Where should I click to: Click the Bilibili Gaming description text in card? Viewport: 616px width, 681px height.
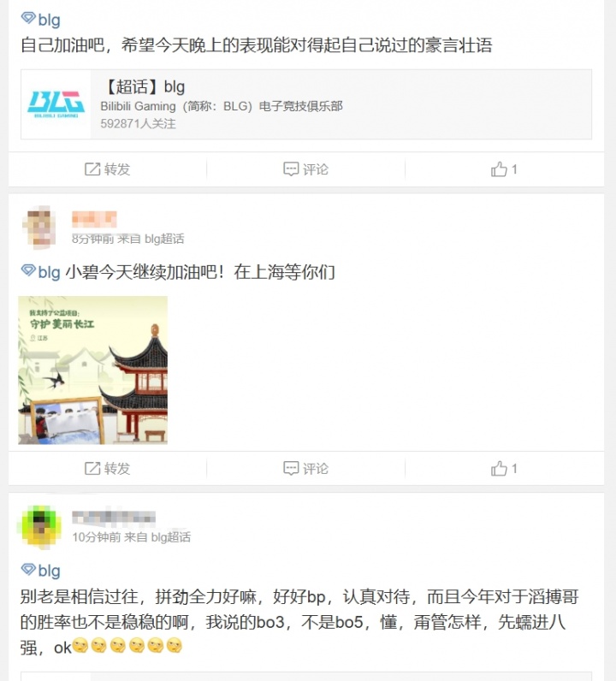pyautogui.click(x=222, y=106)
